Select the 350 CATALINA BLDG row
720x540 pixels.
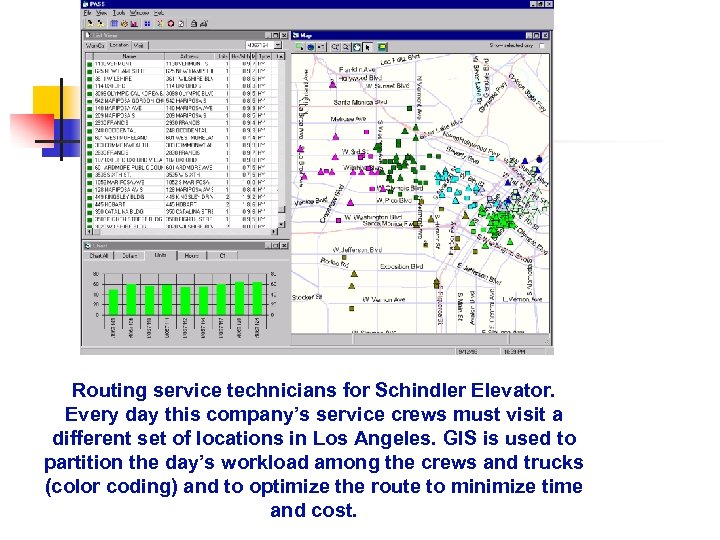[182, 212]
